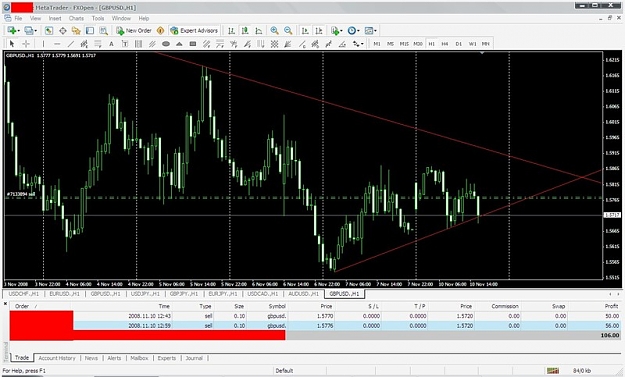Open the Charts menu
This screenshot has width=625, height=377.
click(x=76, y=18)
